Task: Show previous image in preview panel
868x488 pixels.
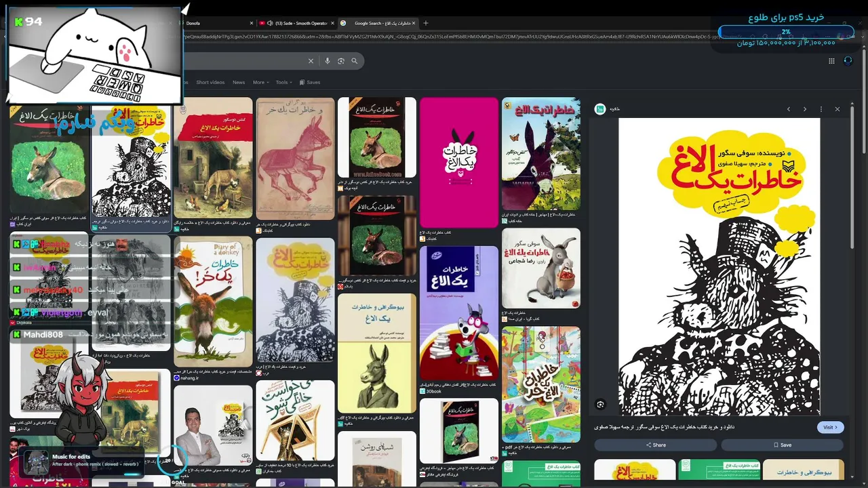Action: pos(789,109)
